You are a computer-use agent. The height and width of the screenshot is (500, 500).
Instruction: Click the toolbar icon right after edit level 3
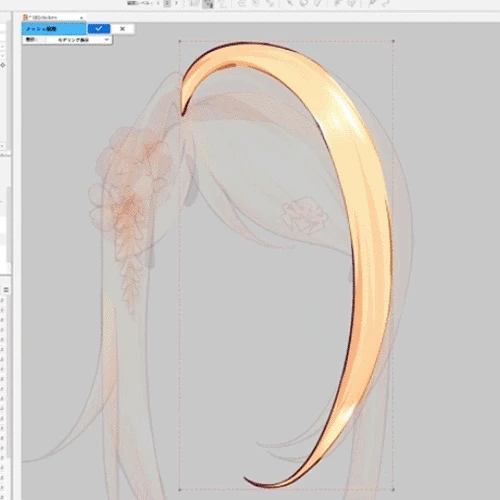pos(194,3)
